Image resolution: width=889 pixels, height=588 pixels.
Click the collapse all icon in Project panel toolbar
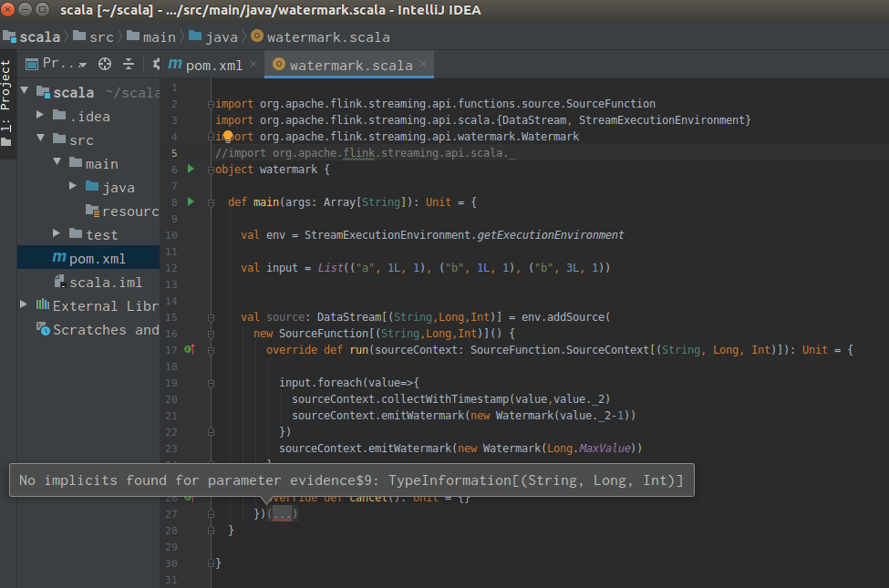click(129, 64)
